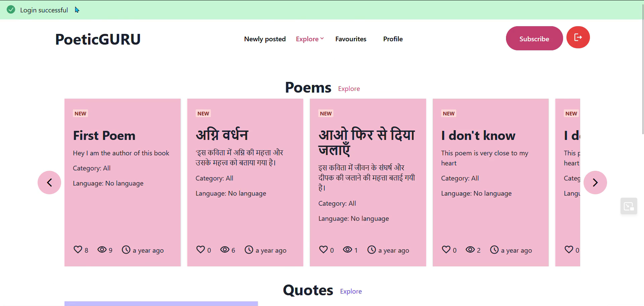
Task: Click the eye icon on अग्नि वर्धन card
Action: pyautogui.click(x=225, y=250)
